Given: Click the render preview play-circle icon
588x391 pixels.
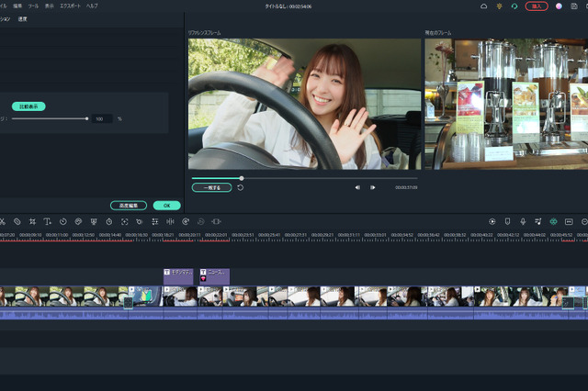Looking at the screenshot, I should [x=492, y=222].
